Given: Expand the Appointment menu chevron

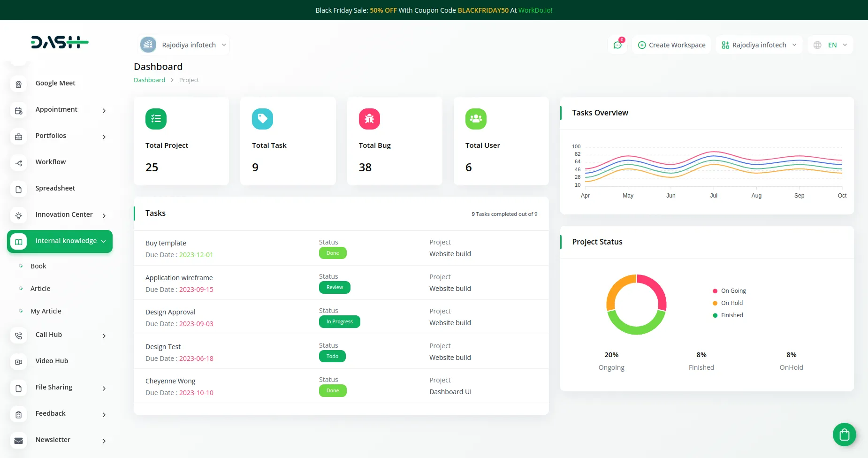Looking at the screenshot, I should click(104, 111).
